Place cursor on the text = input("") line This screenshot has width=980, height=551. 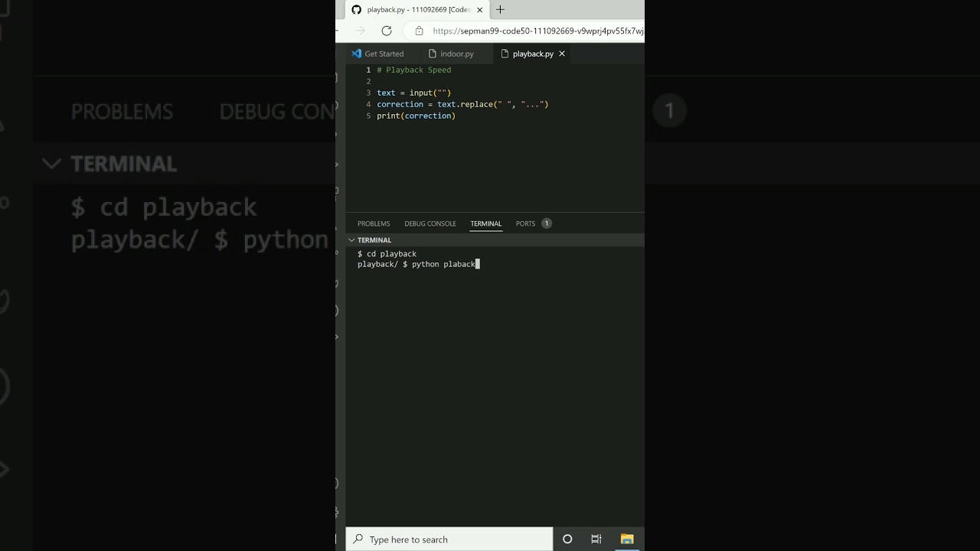coord(414,93)
